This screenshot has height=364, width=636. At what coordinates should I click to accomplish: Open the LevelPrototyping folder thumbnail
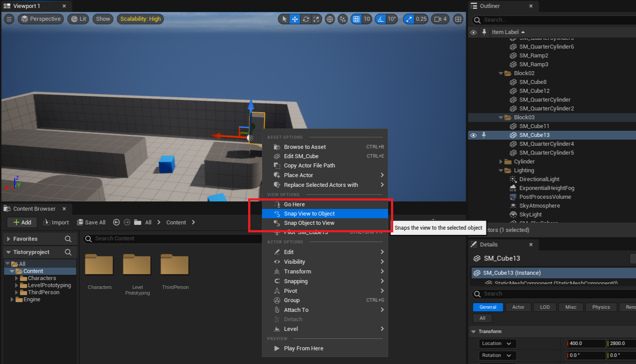138,264
